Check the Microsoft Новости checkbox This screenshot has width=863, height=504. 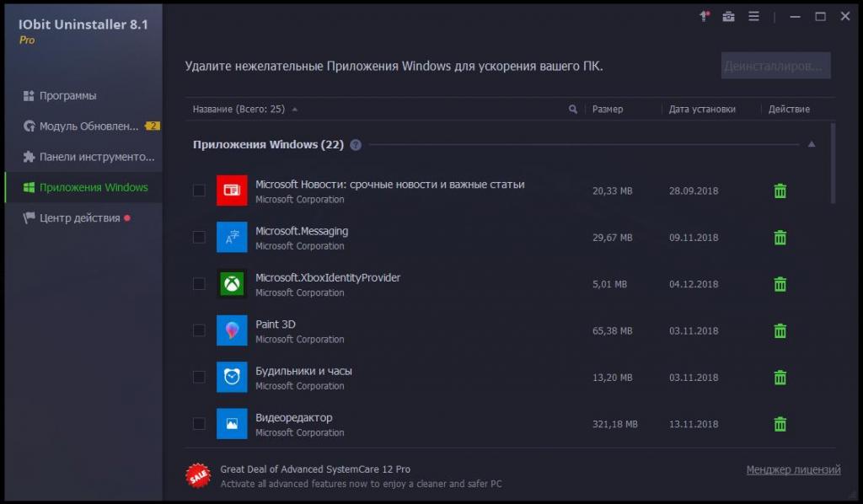coord(199,190)
